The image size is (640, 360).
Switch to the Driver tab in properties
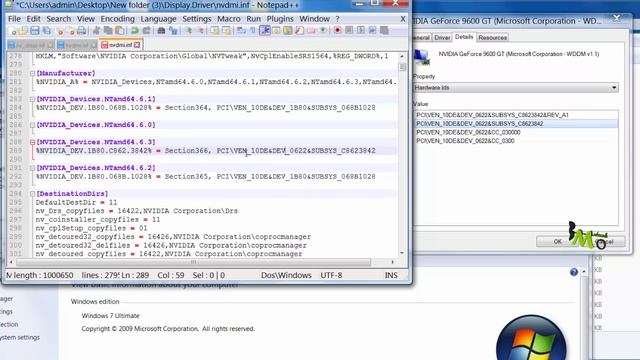tap(442, 38)
